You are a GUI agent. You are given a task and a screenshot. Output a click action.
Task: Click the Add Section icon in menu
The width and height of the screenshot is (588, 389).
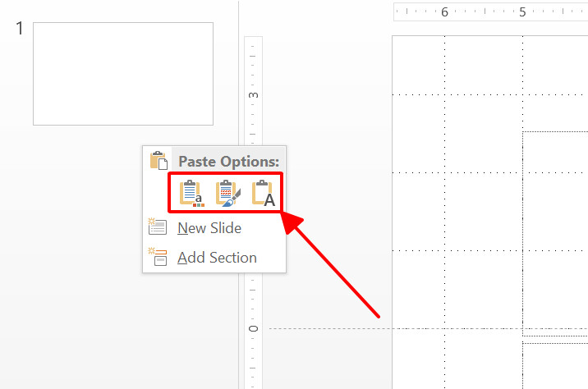157,257
